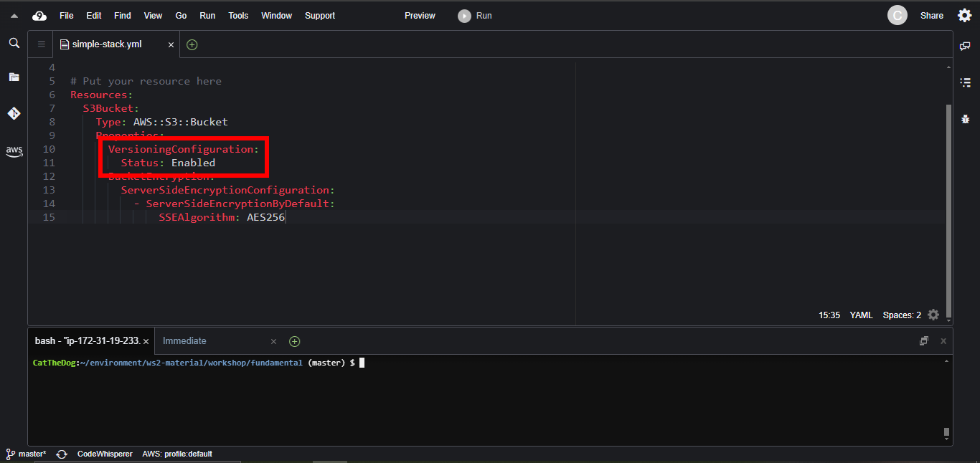Open Preferences gear icon at top right
The height and width of the screenshot is (463, 980).
(x=964, y=16)
